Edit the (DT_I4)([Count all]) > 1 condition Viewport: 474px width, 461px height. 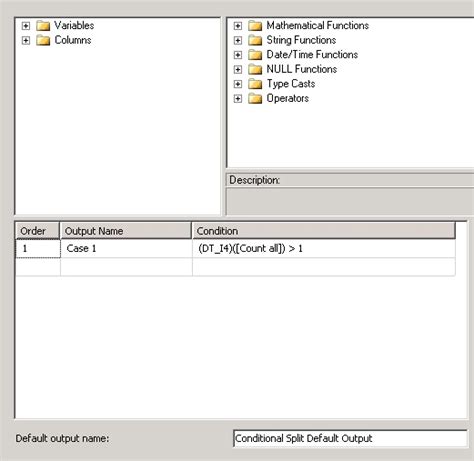[x=324, y=248]
